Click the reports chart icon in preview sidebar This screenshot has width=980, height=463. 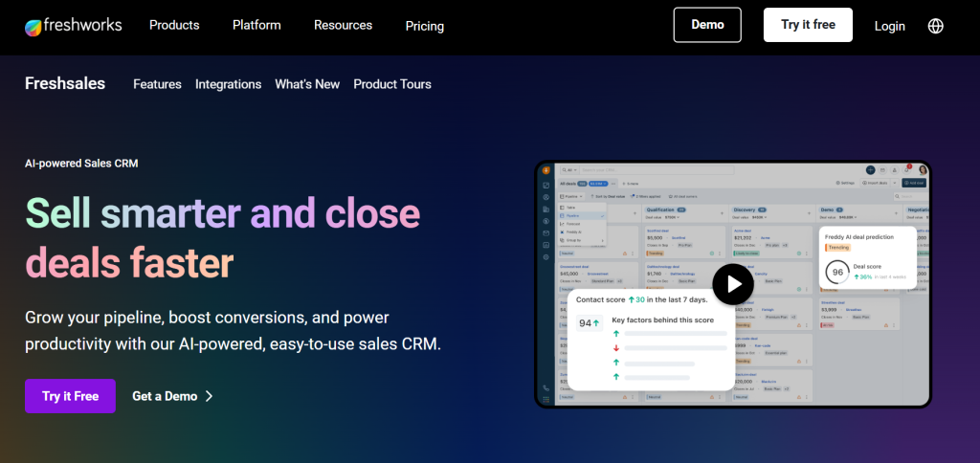[546, 245]
